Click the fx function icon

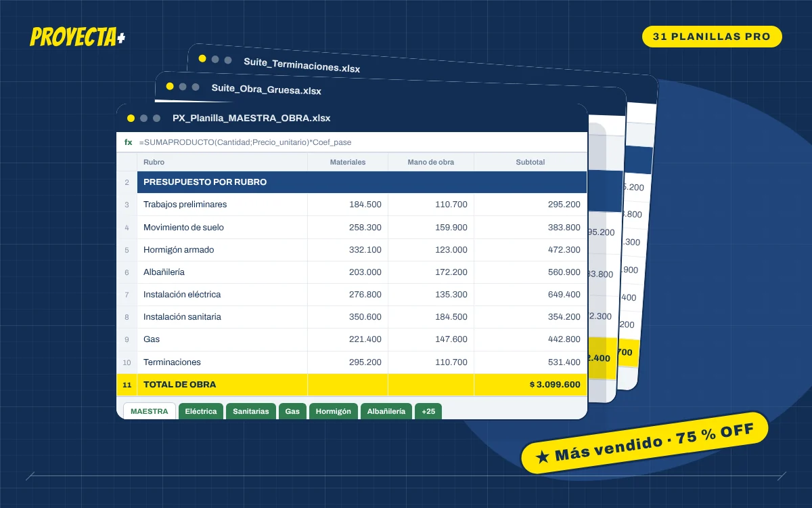(x=128, y=142)
